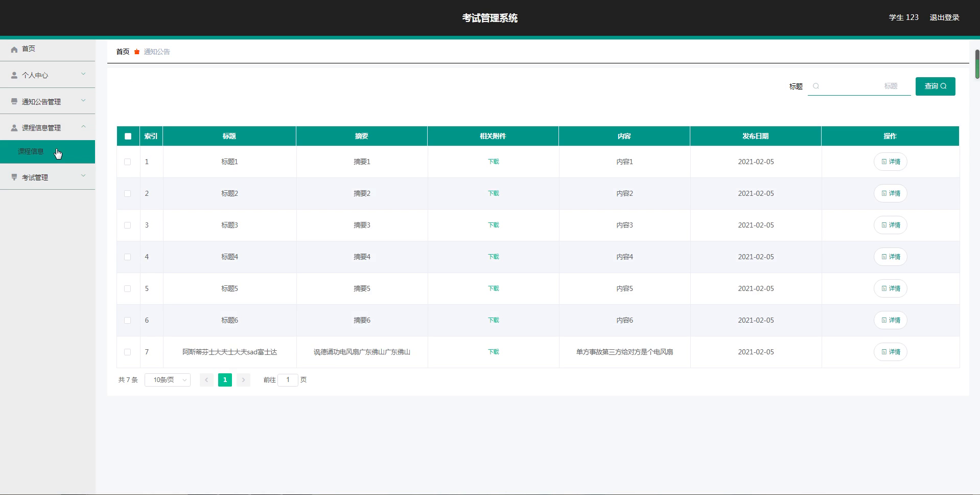
Task: Focus the 标题 search input field
Action: (859, 86)
